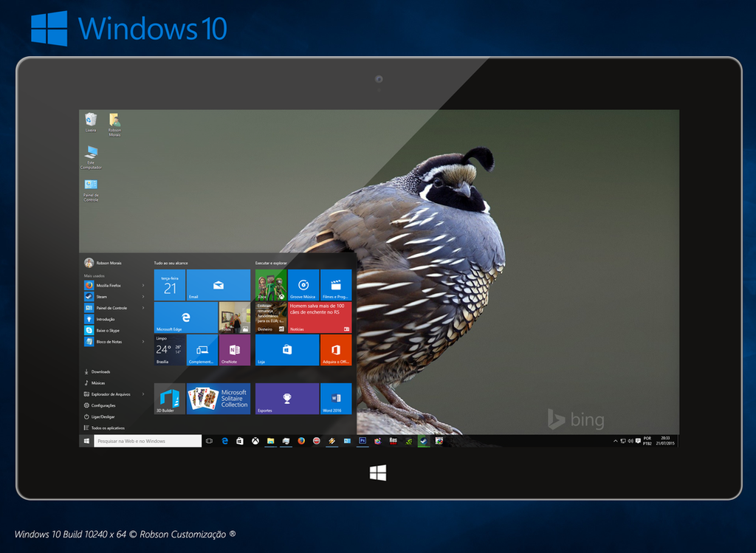Expand Bloco de Notas jump list arrow

(143, 341)
